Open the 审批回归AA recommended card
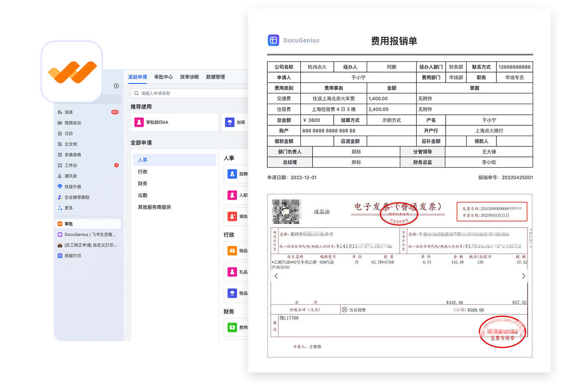Screen dimensions: 588x388 tap(175, 122)
